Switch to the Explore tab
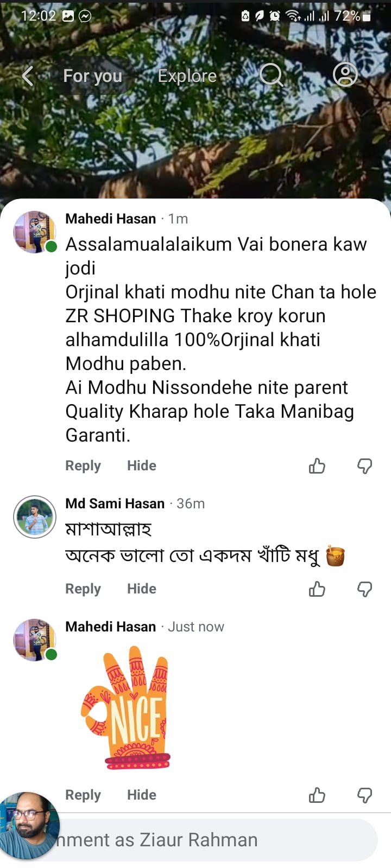Viewport: 391px width, 868px height. click(x=187, y=76)
